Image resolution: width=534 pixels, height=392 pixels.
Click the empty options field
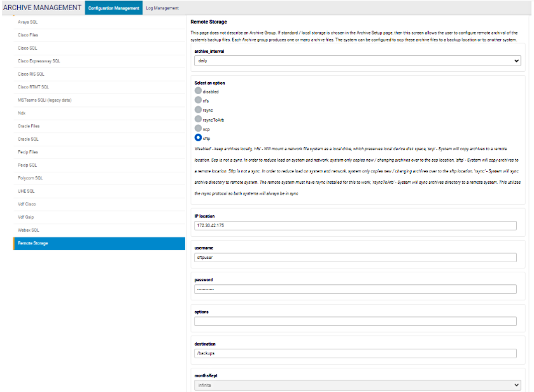click(355, 321)
